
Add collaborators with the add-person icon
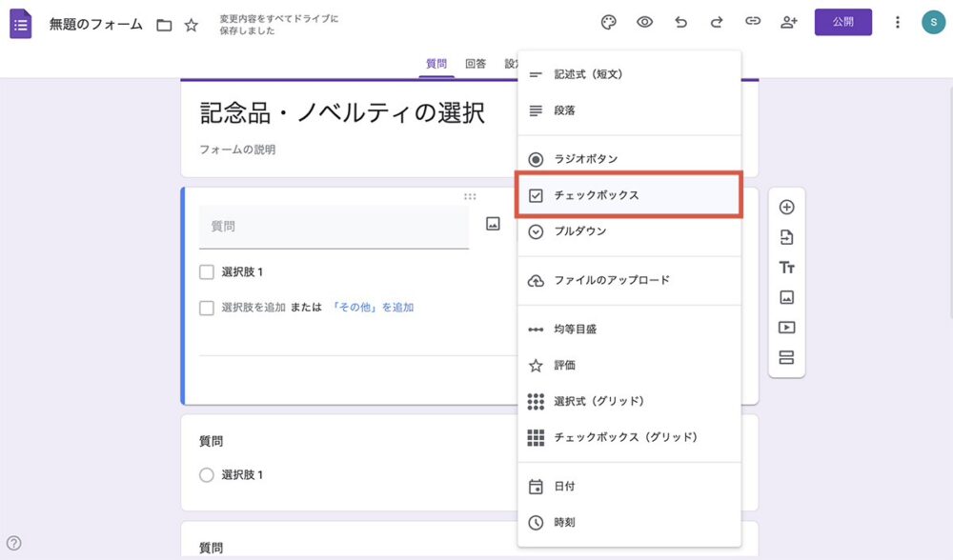[788, 21]
